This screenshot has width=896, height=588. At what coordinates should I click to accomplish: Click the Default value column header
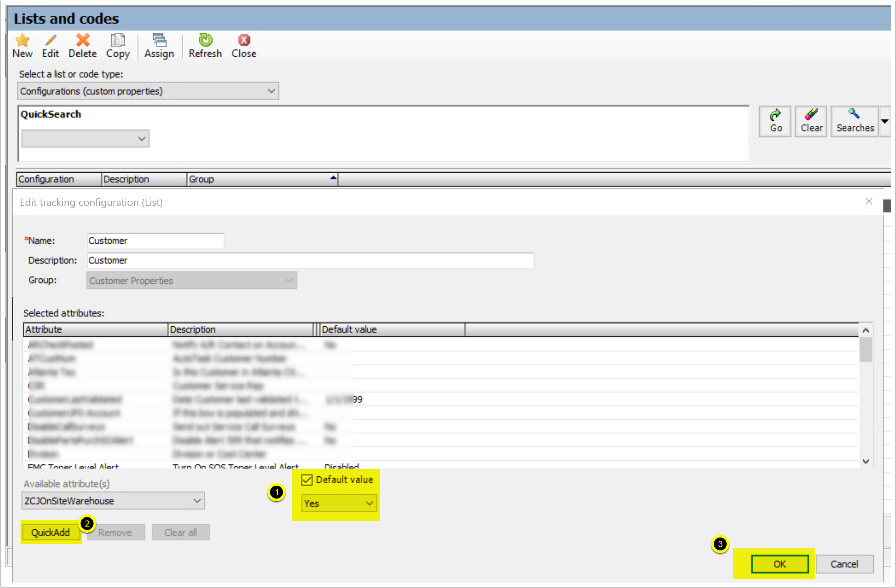point(392,330)
